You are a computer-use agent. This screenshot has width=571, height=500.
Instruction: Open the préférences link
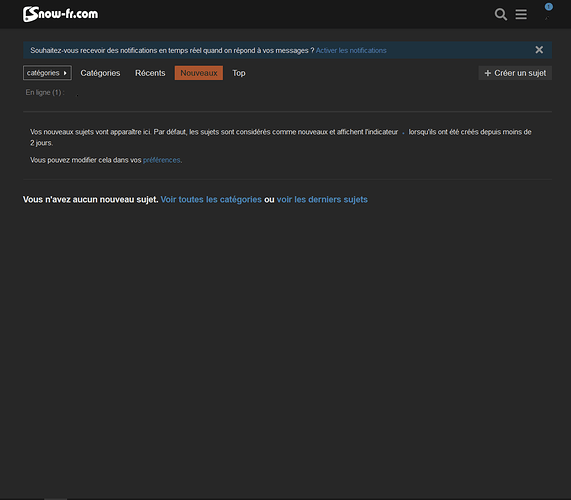pos(162,160)
